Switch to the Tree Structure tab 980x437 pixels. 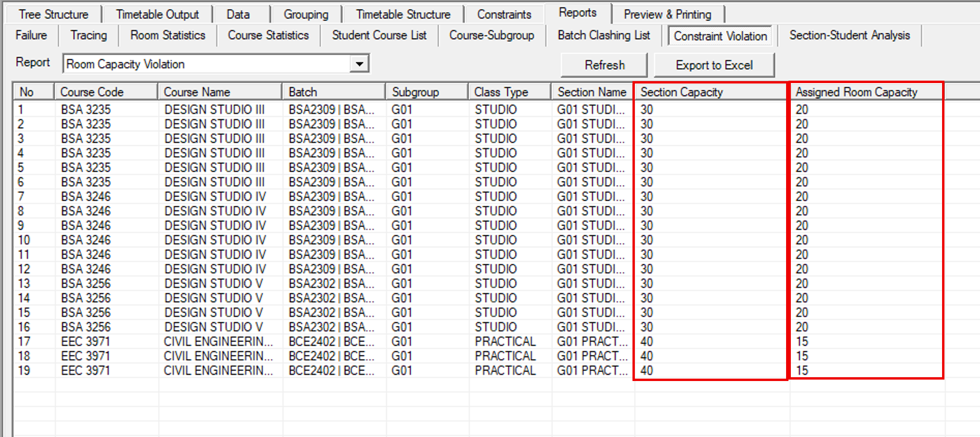tap(54, 14)
